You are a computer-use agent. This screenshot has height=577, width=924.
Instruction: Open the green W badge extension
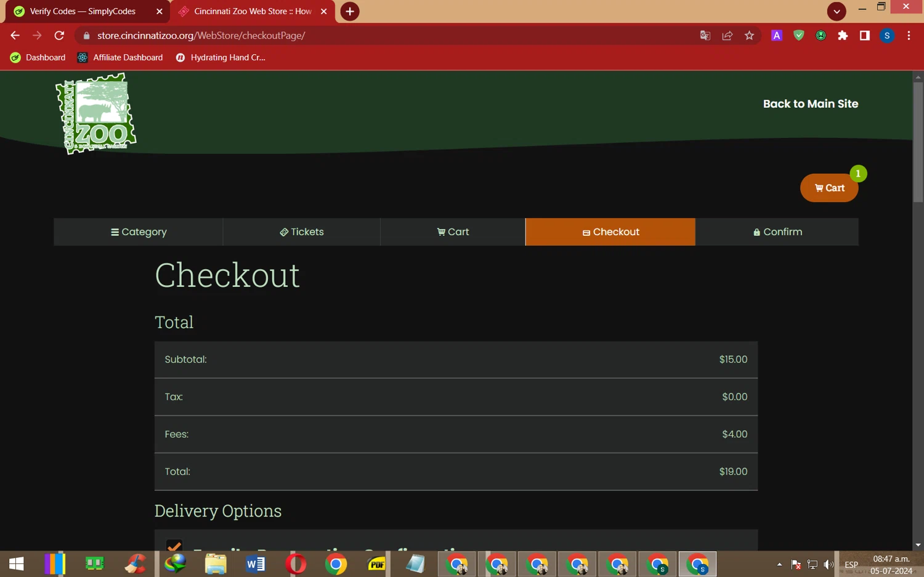tap(821, 36)
